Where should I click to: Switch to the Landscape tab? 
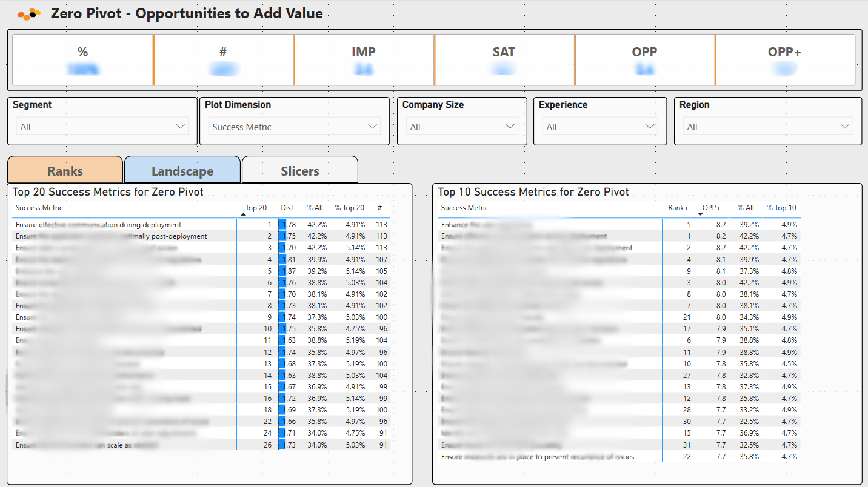tap(182, 170)
